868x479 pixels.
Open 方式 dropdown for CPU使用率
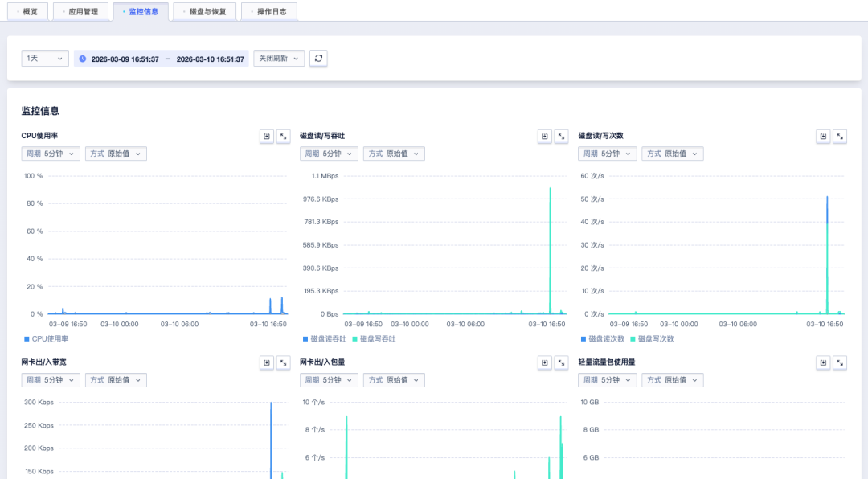click(117, 154)
